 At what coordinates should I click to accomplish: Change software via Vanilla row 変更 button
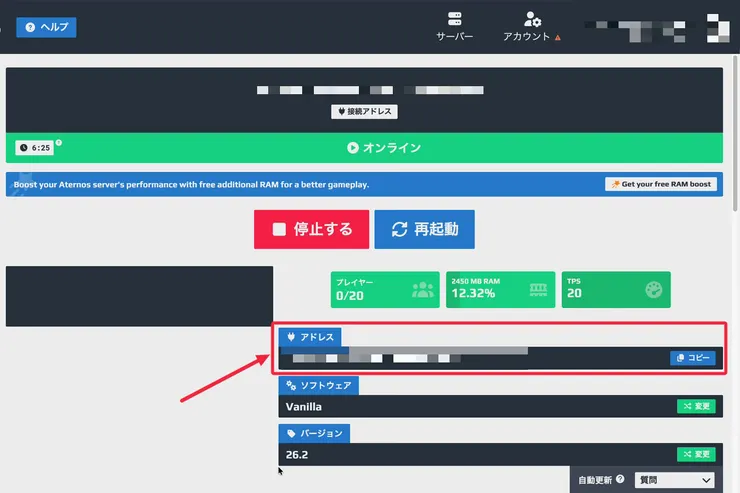[x=696, y=406]
